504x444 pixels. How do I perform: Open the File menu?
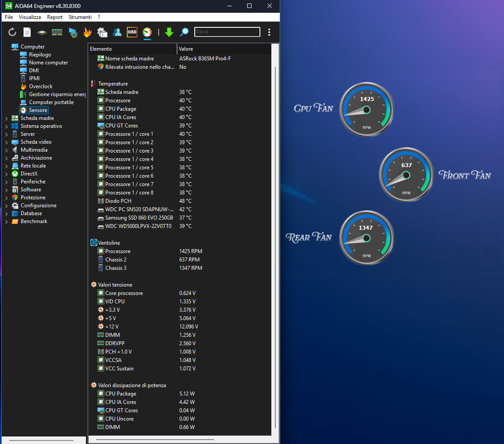coord(9,17)
